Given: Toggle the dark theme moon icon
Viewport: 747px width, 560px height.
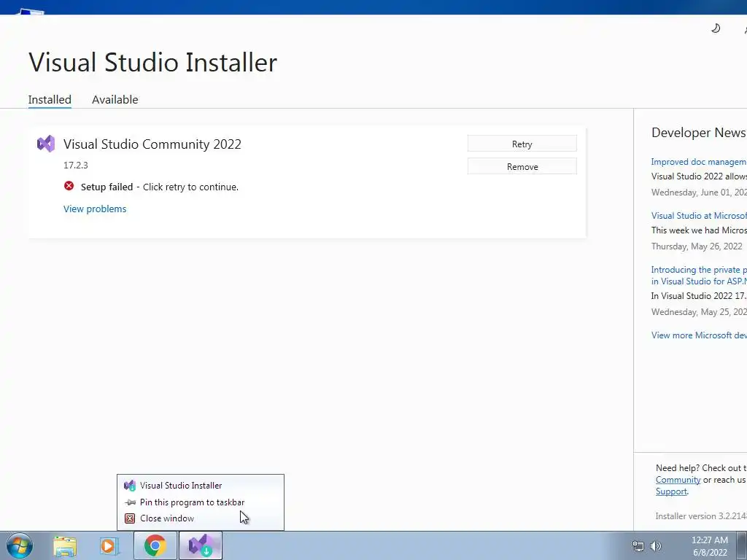Looking at the screenshot, I should (x=716, y=28).
